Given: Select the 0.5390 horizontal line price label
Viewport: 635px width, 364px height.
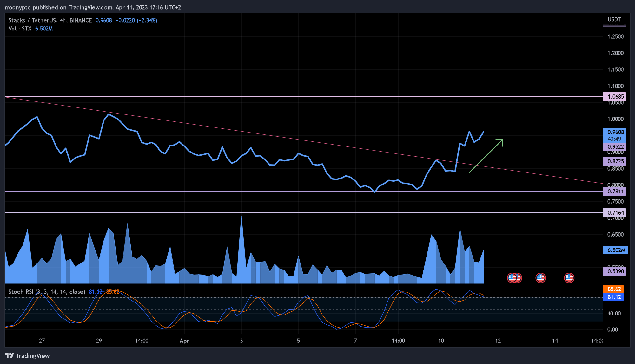Looking at the screenshot, I should pyautogui.click(x=614, y=271).
